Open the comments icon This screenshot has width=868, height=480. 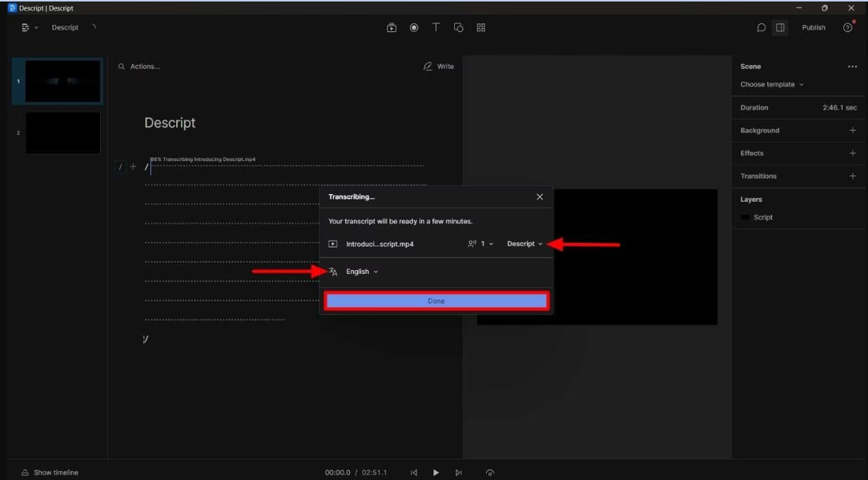point(762,28)
